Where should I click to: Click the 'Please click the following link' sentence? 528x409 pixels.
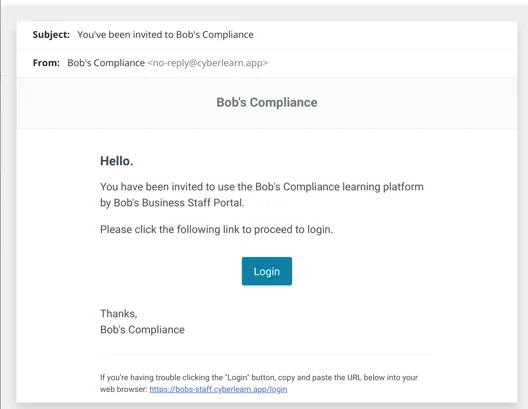coord(217,229)
